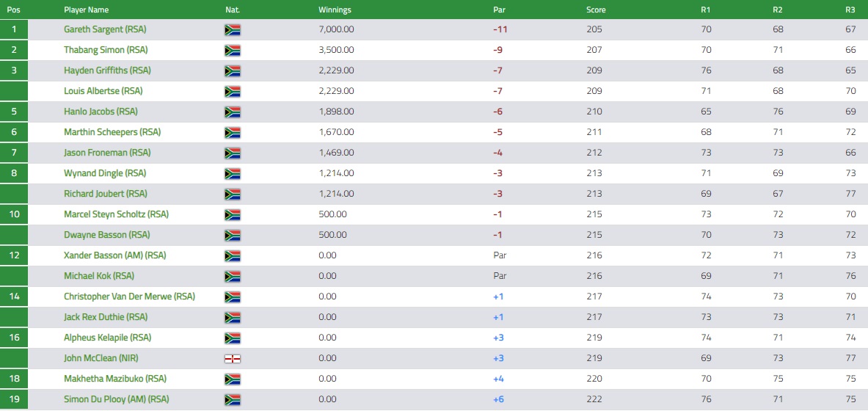Click the flag icon in Makhetha Mazibuko's row
The image size is (868, 411).
point(233,379)
